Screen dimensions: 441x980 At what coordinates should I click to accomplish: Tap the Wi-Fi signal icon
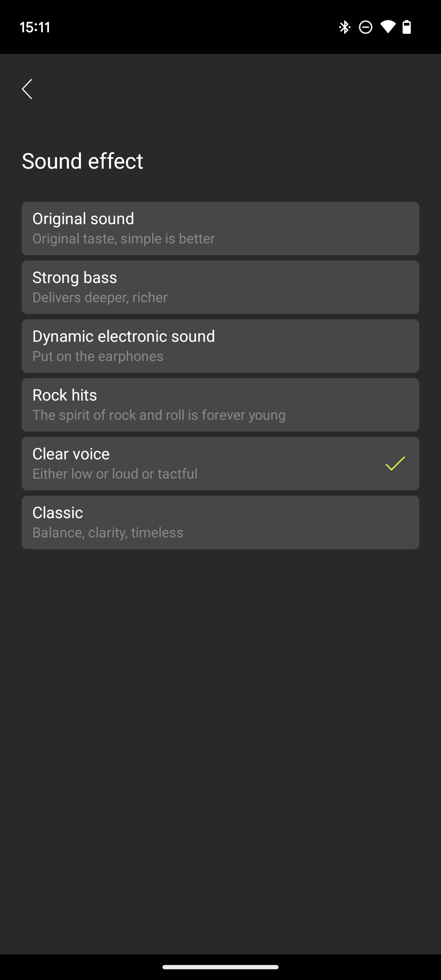[x=388, y=27]
